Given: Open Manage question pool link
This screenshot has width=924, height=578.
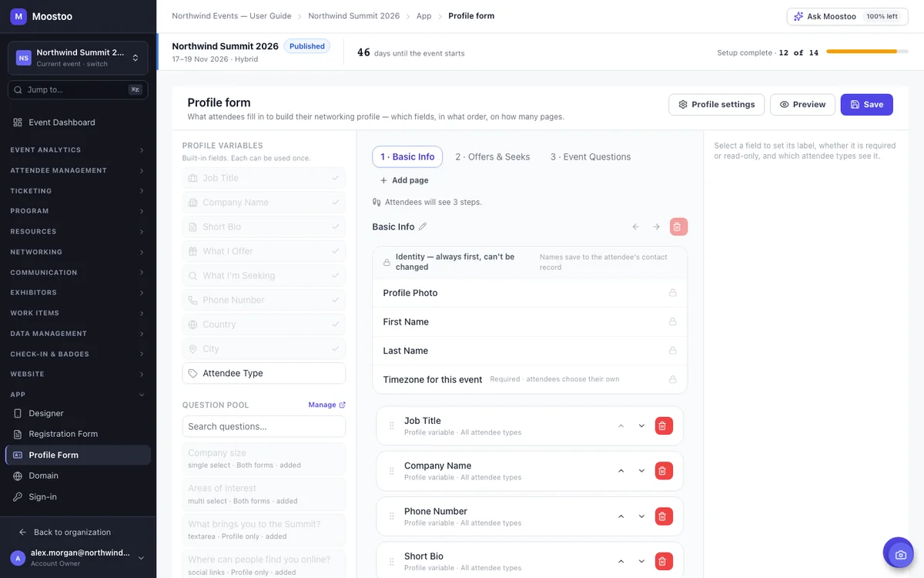Looking at the screenshot, I should click(326, 405).
